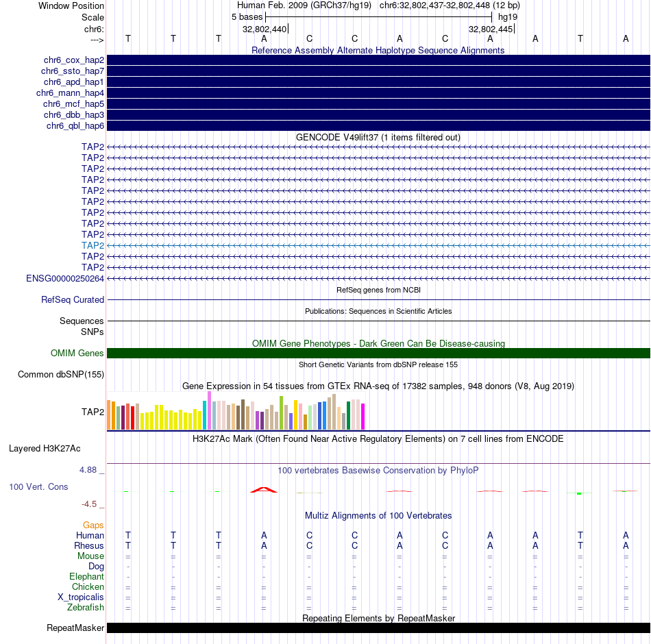
Task: Open the Multiz Alignments of 100 Vertebrates title
Action: click(x=378, y=516)
